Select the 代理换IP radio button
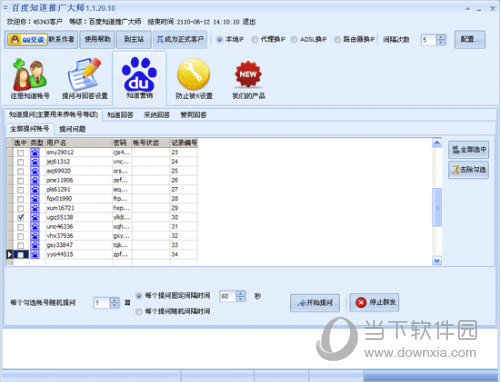Image resolution: width=501 pixels, height=382 pixels. (x=255, y=40)
